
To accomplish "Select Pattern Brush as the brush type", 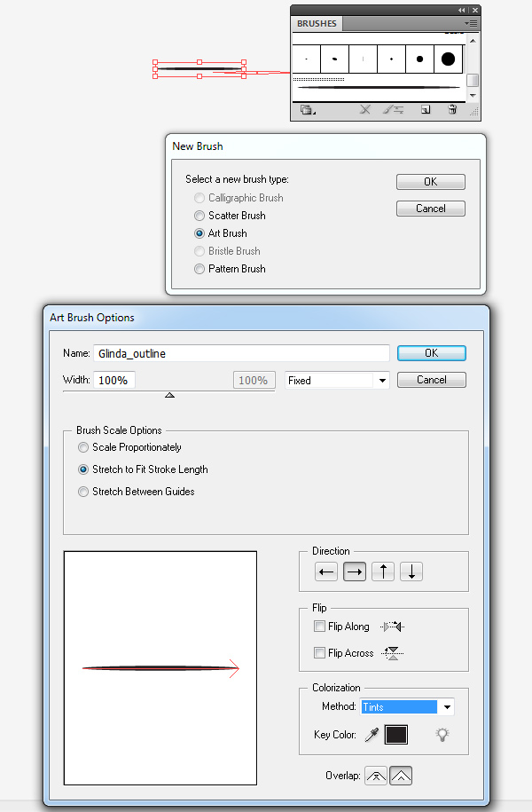I will point(199,269).
